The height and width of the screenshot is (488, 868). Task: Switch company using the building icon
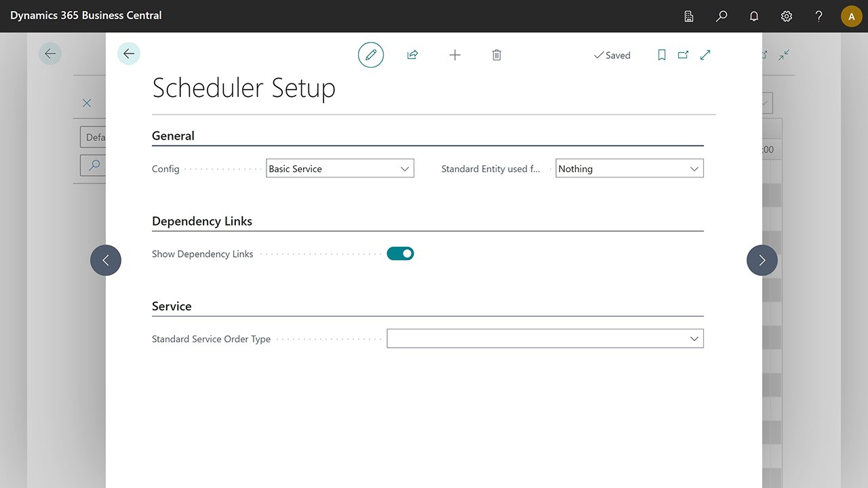click(x=688, y=16)
